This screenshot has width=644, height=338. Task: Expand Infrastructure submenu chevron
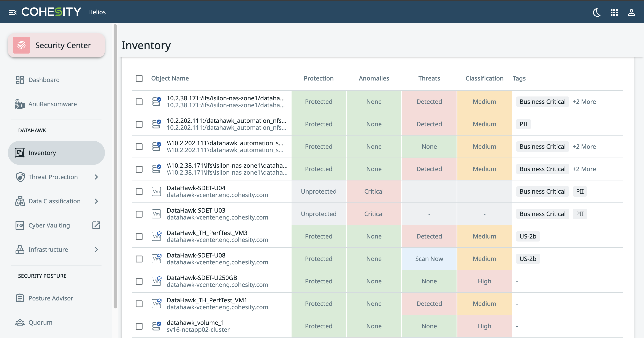pos(96,249)
